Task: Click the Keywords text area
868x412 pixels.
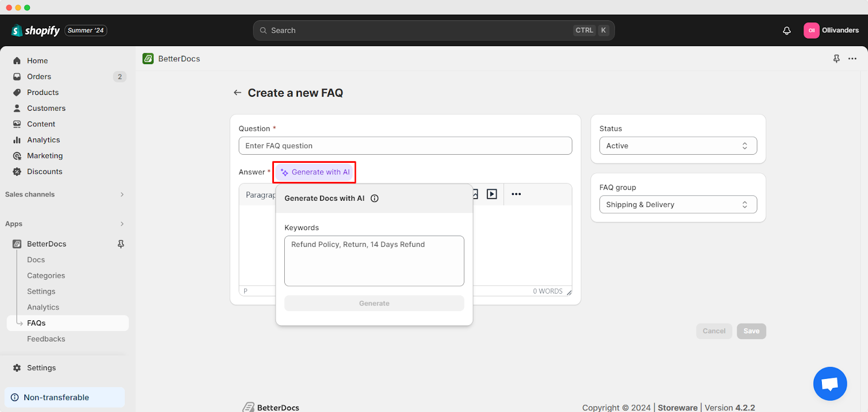Action: [x=374, y=261]
